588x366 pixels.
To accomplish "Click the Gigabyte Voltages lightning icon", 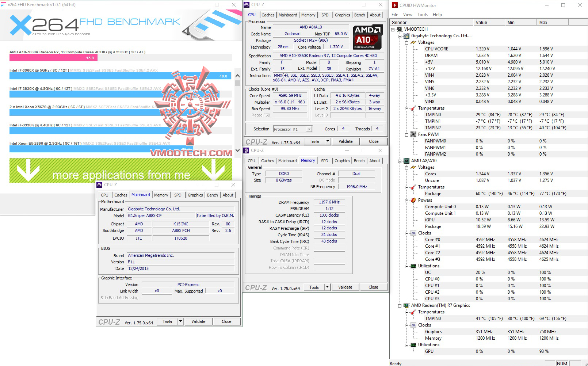I will (413, 42).
